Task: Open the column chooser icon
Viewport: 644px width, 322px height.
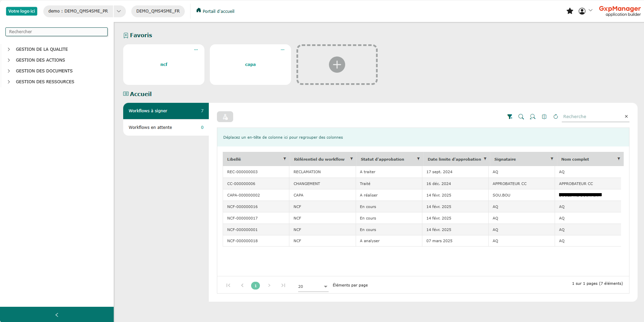Action: click(x=544, y=117)
